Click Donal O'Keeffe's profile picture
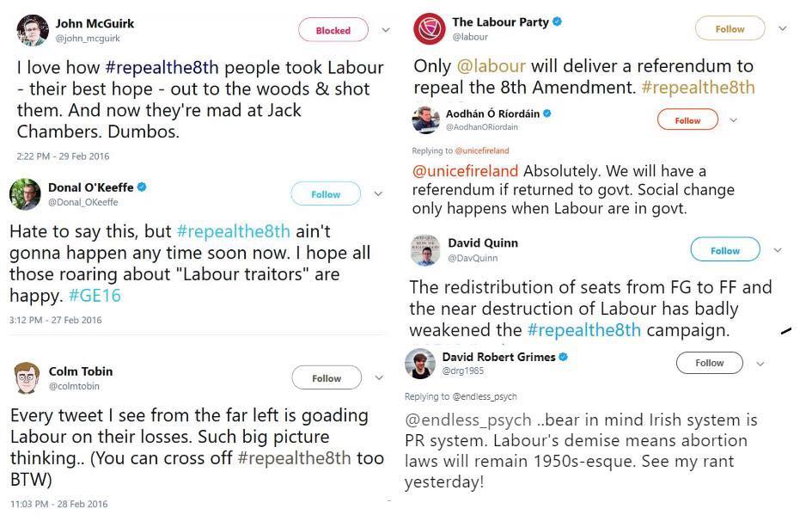Viewport: 812px width, 521px height. pos(25,194)
